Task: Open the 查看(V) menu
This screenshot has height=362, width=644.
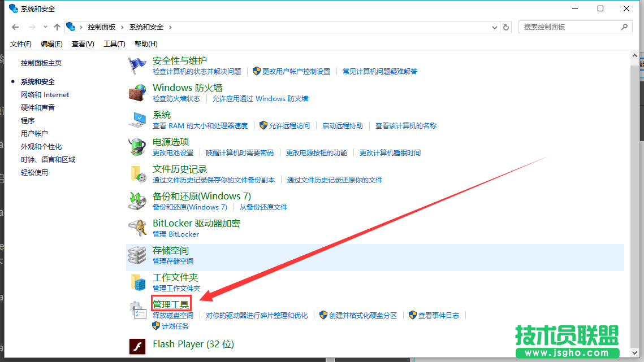Action: [82, 43]
